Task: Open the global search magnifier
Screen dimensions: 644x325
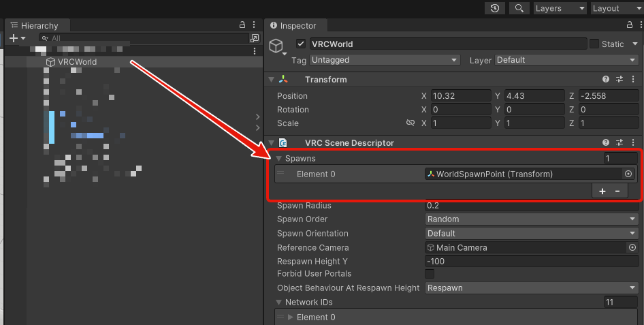Action: [519, 8]
